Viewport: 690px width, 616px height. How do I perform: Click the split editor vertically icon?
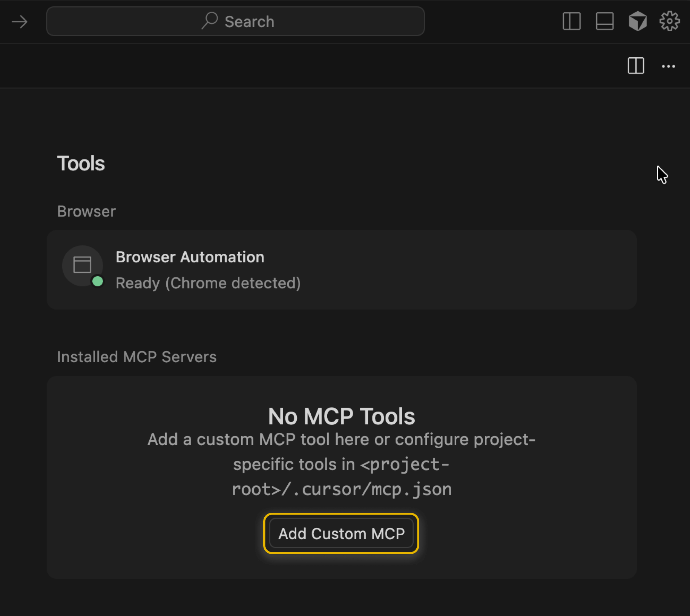click(x=572, y=21)
